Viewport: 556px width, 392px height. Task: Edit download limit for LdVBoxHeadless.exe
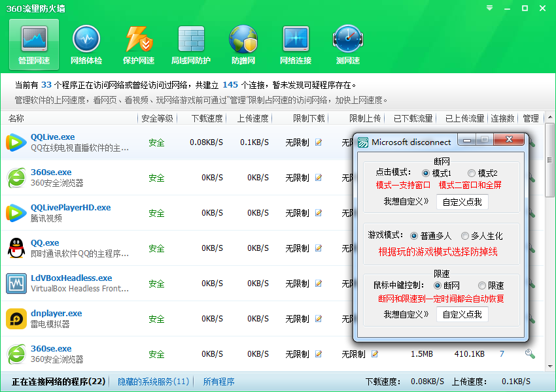tap(319, 284)
